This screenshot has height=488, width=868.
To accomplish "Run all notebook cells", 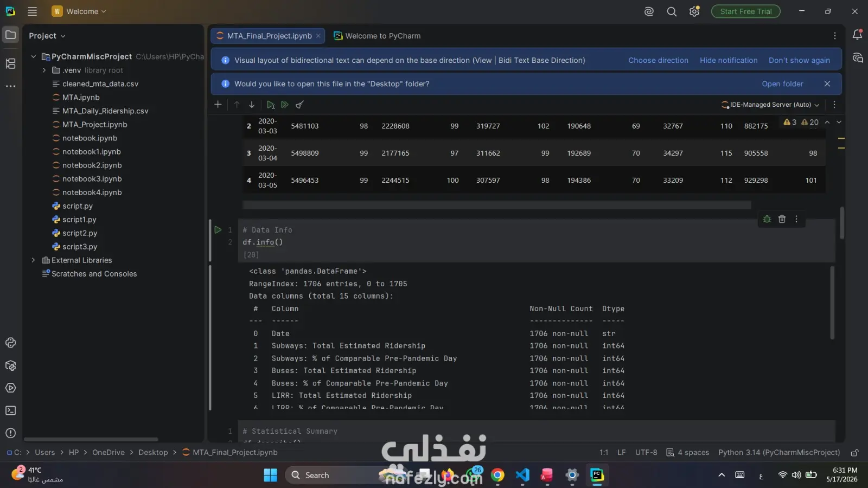I will click(x=285, y=105).
